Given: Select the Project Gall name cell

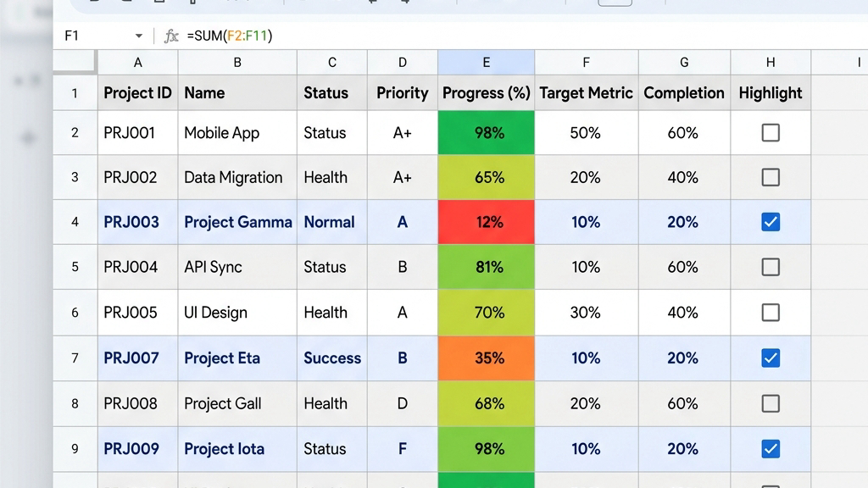Looking at the screenshot, I should 237,403.
